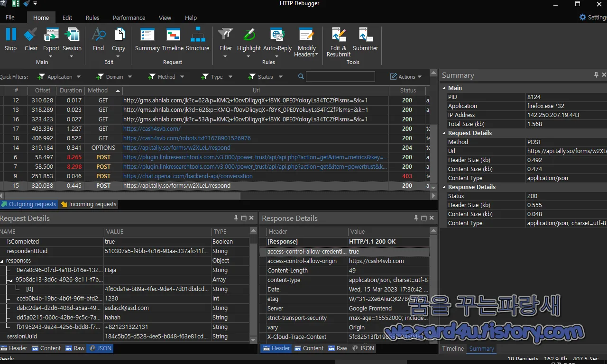Unpin the Response Details panel
Image resolution: width=607 pixels, height=364 pixels.
[416, 218]
